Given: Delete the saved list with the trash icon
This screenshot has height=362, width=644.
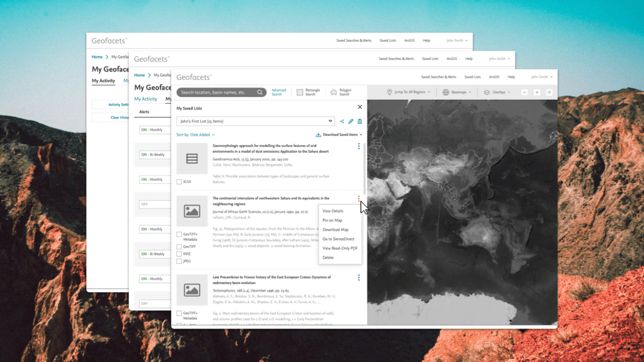Looking at the screenshot, I should [x=360, y=121].
